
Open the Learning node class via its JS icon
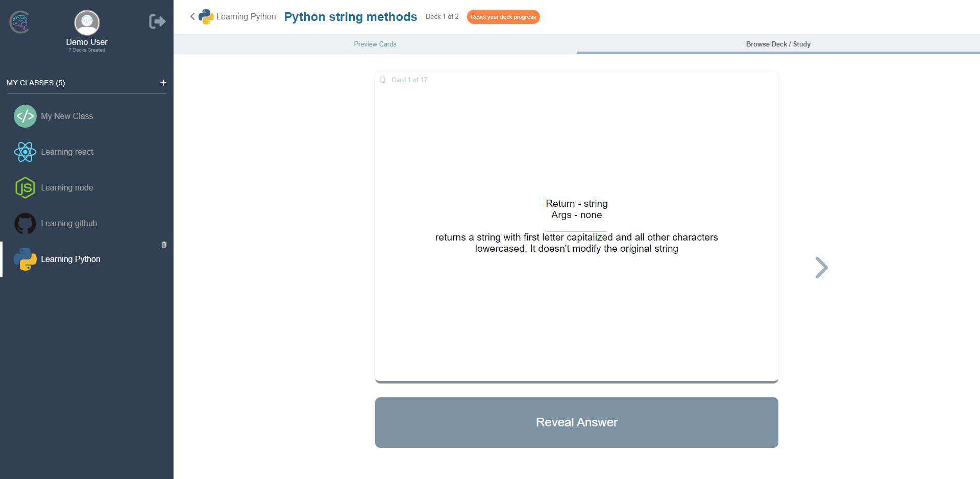tap(25, 187)
